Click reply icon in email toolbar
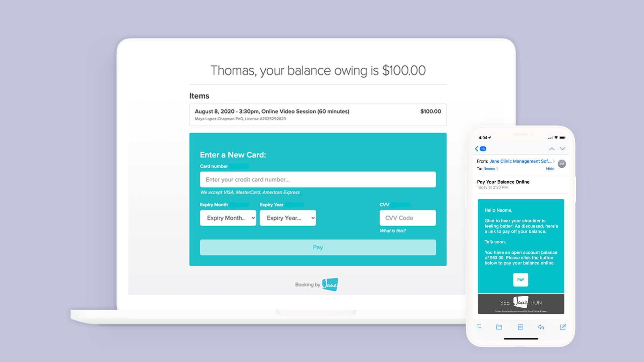 coord(541,327)
